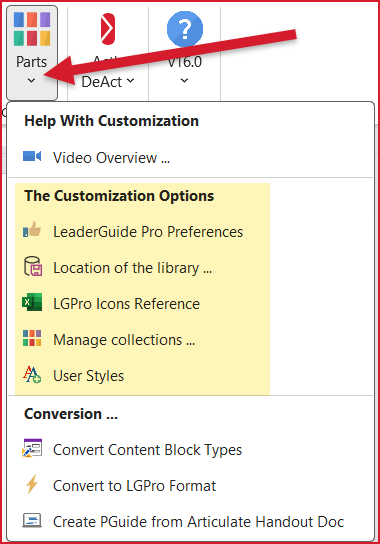Screen dimensions: 380x544
Task: Click the library database icon
Action: tap(32, 266)
